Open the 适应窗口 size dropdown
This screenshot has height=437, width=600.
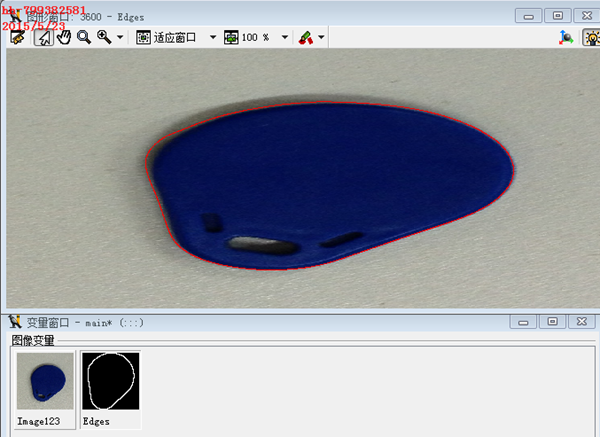tap(213, 38)
